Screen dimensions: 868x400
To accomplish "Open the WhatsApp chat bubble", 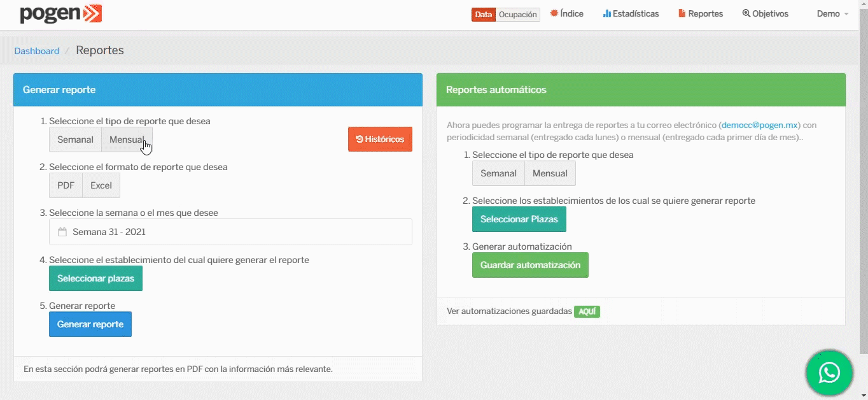I will [829, 373].
